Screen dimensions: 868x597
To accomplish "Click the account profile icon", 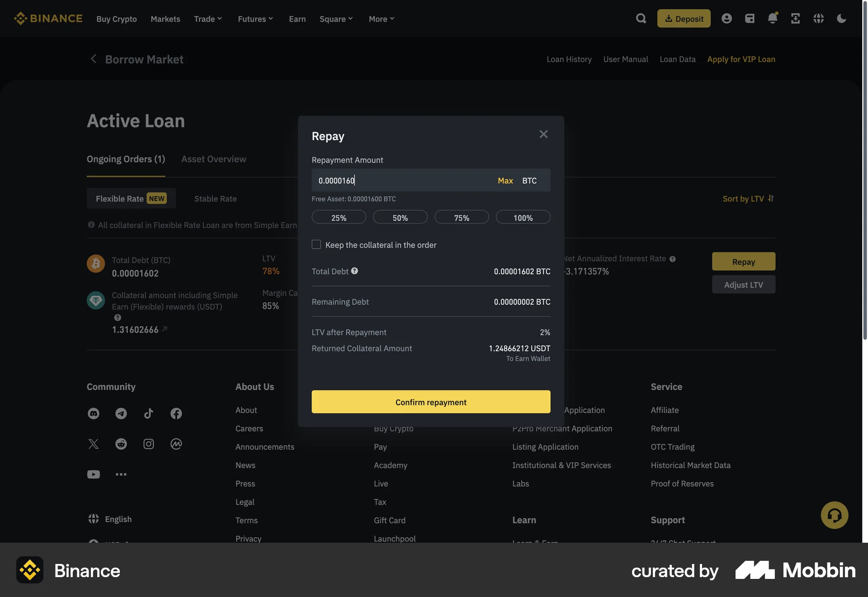I will click(726, 18).
